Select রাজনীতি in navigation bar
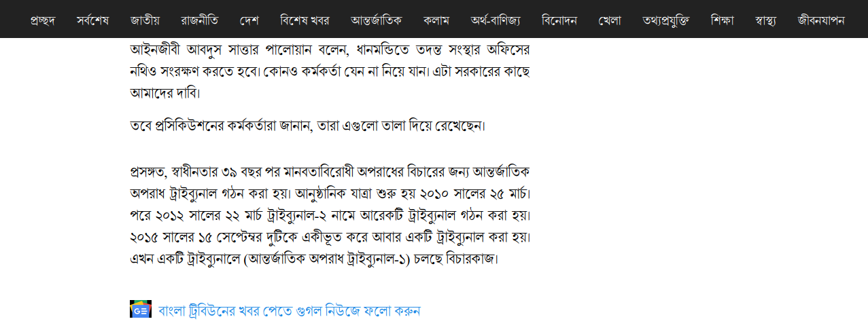Image resolution: width=868 pixels, height=334 pixels. click(x=200, y=20)
